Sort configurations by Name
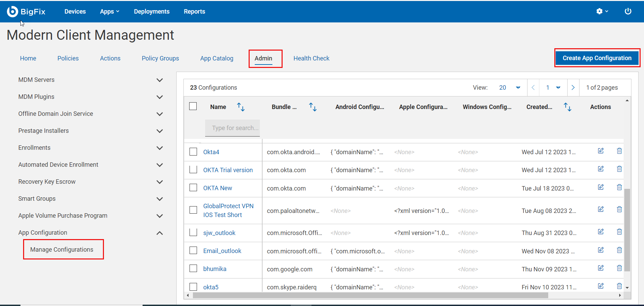 click(x=240, y=107)
